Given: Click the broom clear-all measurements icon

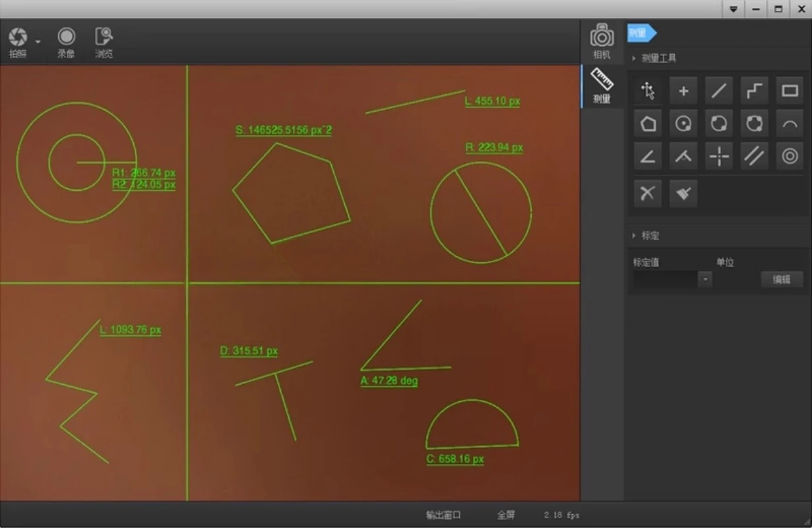Looking at the screenshot, I should (683, 193).
